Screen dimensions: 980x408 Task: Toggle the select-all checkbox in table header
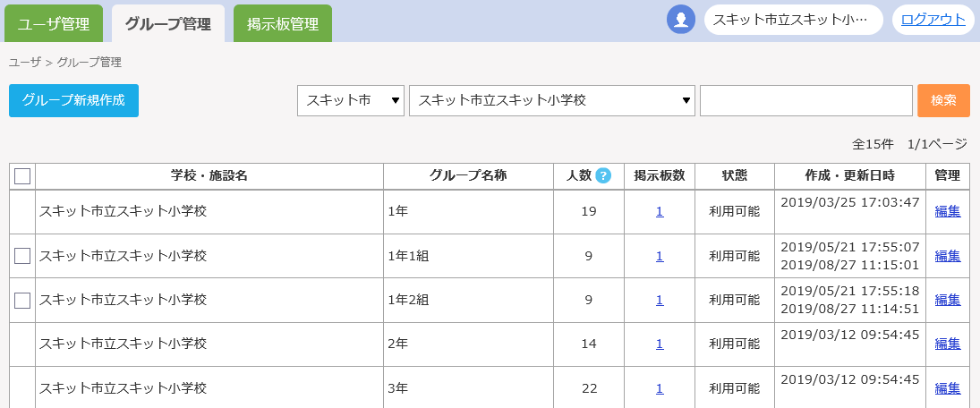coord(22,176)
